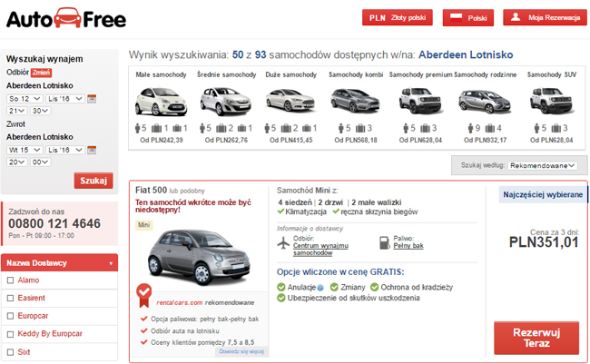Open the pickup day dropdown So 12

tap(25, 99)
